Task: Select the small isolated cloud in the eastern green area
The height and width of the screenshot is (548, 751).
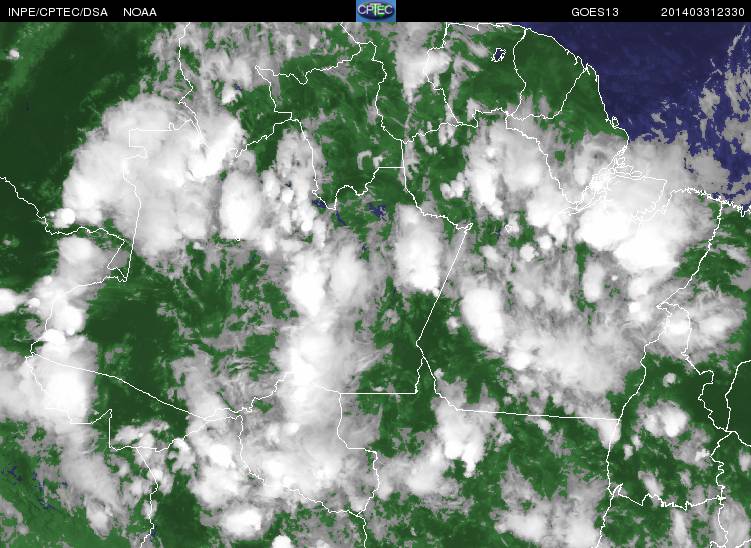Action: 669,379
